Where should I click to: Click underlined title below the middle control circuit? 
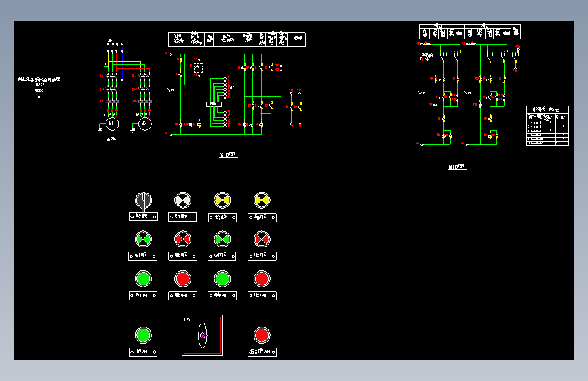228,155
